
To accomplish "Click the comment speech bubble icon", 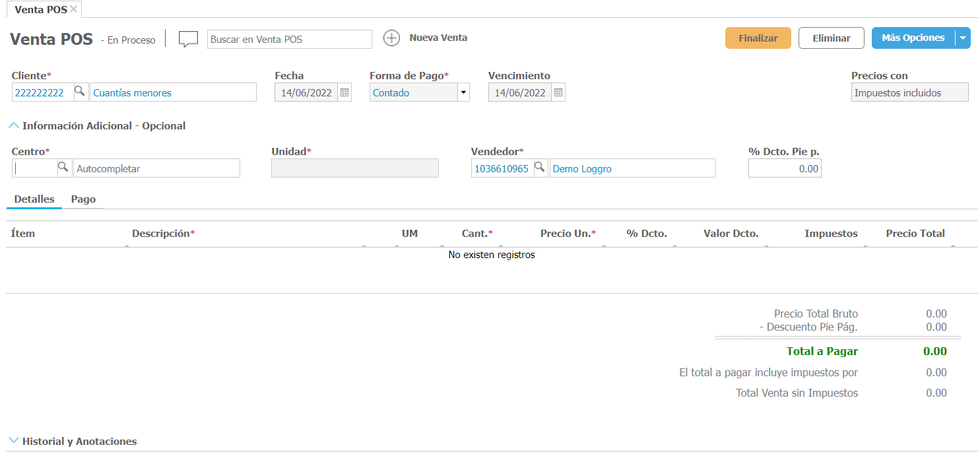I will tap(188, 39).
